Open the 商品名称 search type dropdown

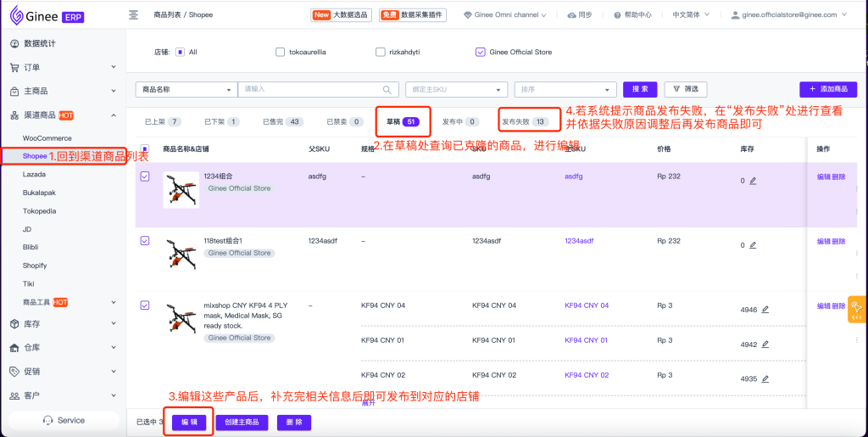click(x=186, y=89)
